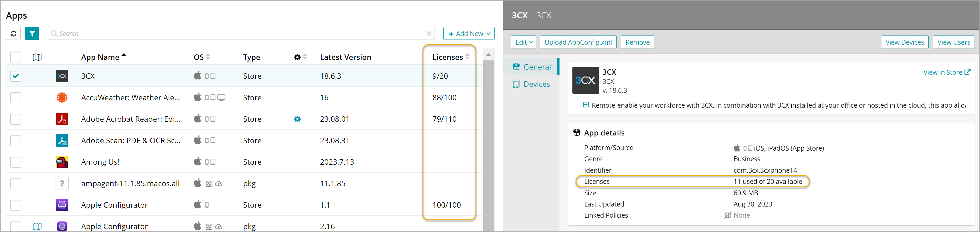Select the General tab

point(536,67)
